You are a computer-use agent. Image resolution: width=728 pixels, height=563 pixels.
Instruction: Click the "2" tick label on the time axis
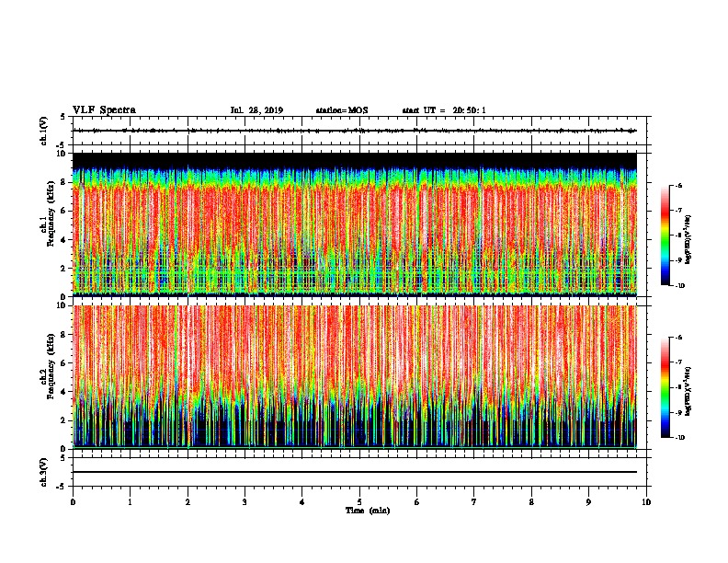pos(188,502)
